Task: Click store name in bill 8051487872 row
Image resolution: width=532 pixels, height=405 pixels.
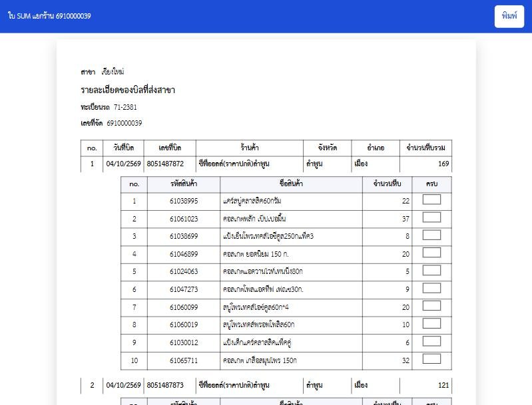Action: point(234,164)
